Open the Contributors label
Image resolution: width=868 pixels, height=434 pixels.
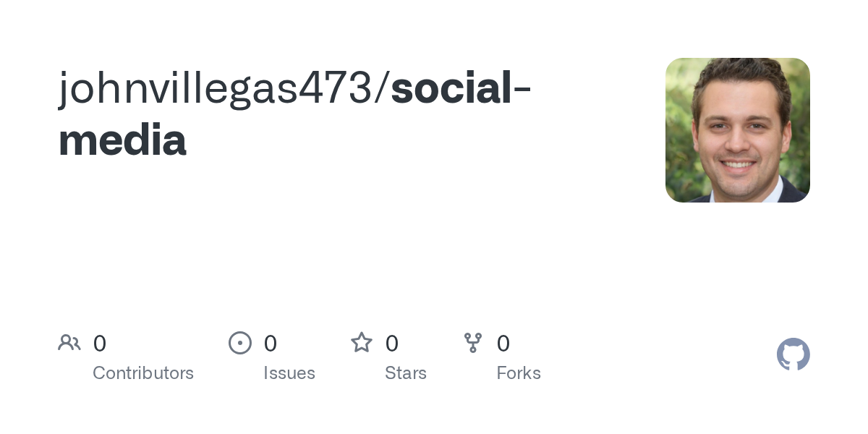click(143, 373)
